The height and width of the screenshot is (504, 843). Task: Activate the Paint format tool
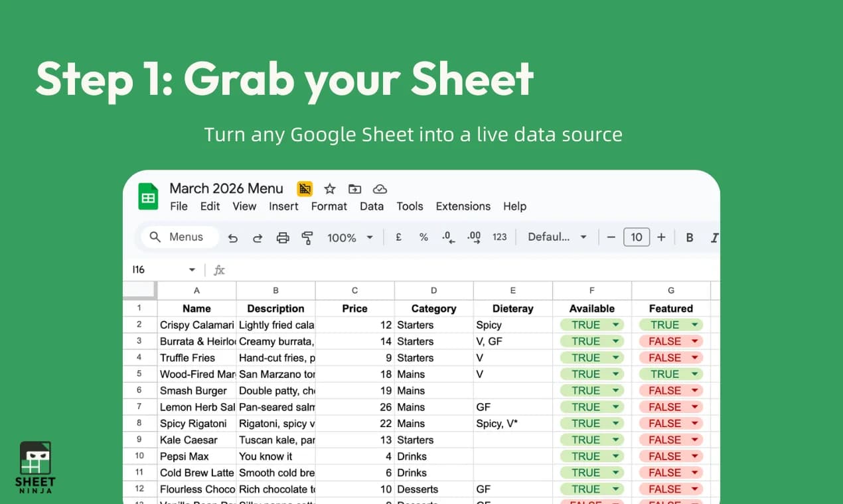307,237
